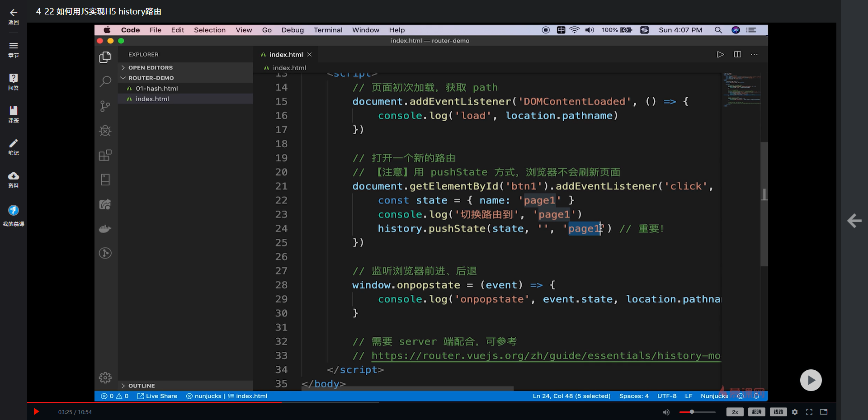
Task: Toggle video fullscreen mode
Action: [x=809, y=412]
